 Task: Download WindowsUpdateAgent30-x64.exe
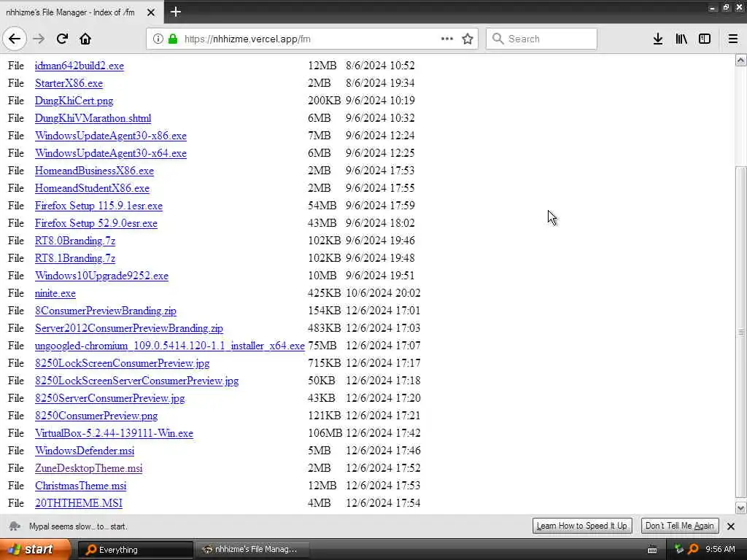[x=111, y=153]
